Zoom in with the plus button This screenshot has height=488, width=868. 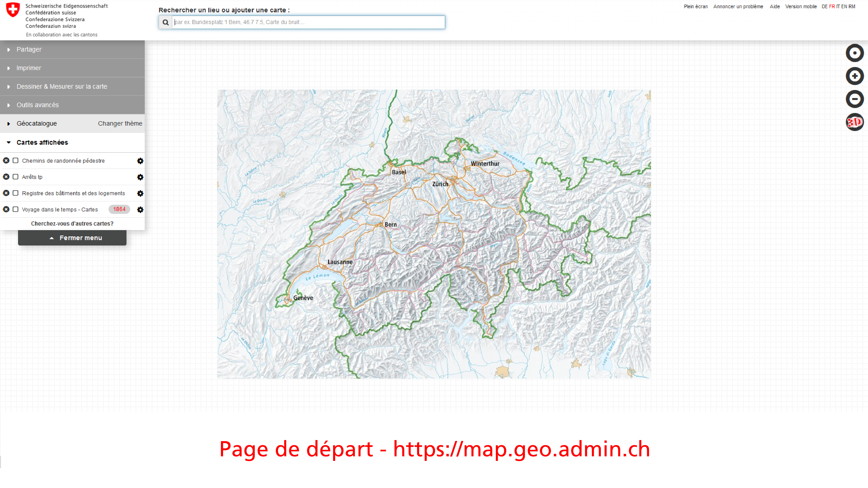pos(855,76)
